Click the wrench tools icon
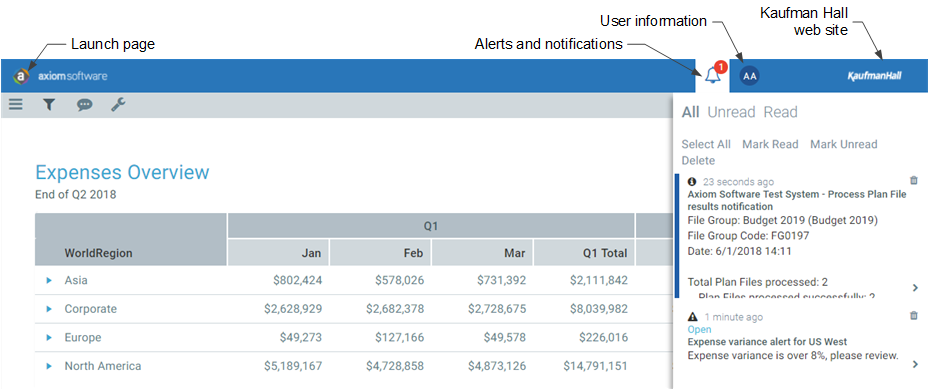 pos(118,105)
